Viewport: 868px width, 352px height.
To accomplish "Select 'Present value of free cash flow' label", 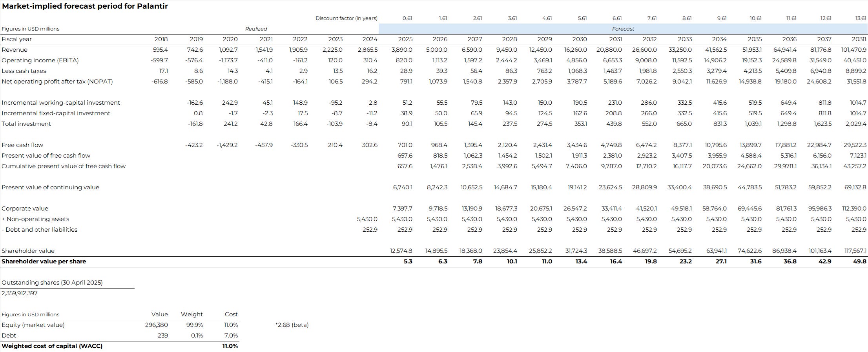I will click(46, 156).
